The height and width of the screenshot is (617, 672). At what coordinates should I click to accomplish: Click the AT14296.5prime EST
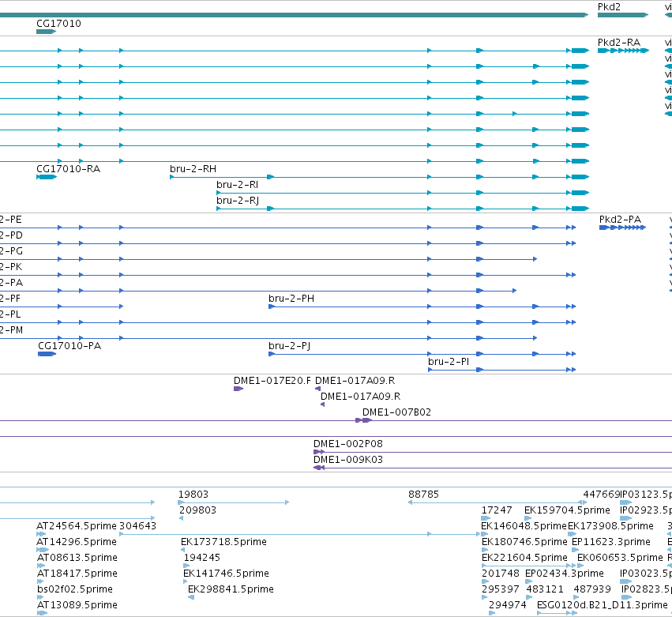pyautogui.click(x=43, y=550)
